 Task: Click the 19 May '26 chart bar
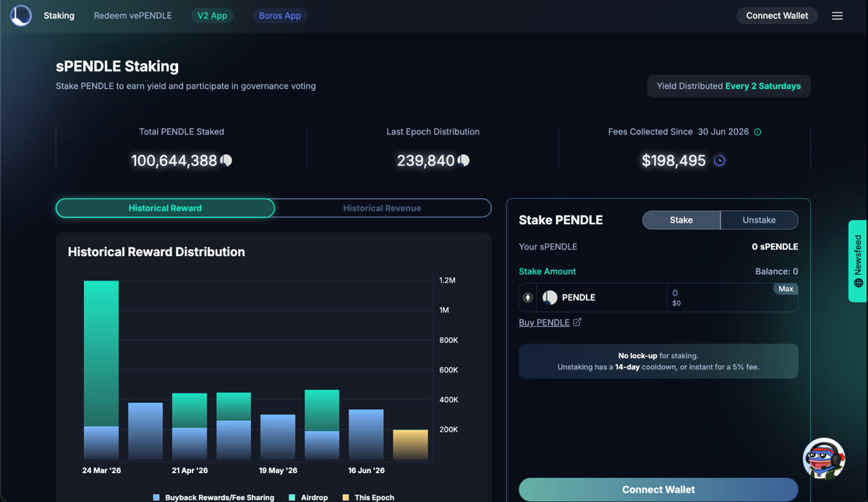click(278, 437)
